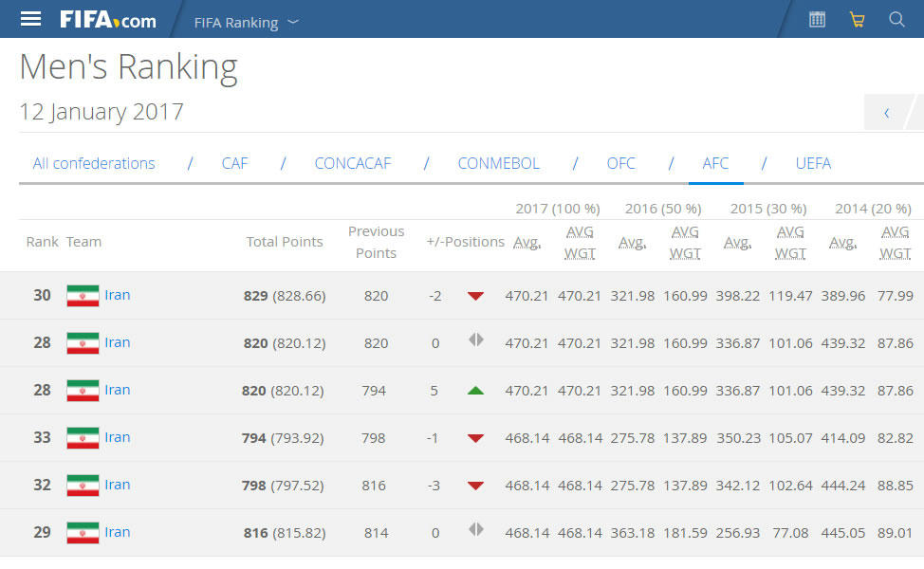The width and height of the screenshot is (924, 569).
Task: Open the hamburger main menu
Action: [x=30, y=19]
